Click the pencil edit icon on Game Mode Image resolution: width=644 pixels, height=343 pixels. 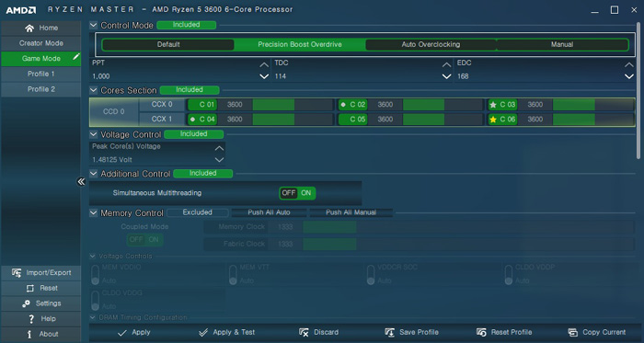pos(76,57)
